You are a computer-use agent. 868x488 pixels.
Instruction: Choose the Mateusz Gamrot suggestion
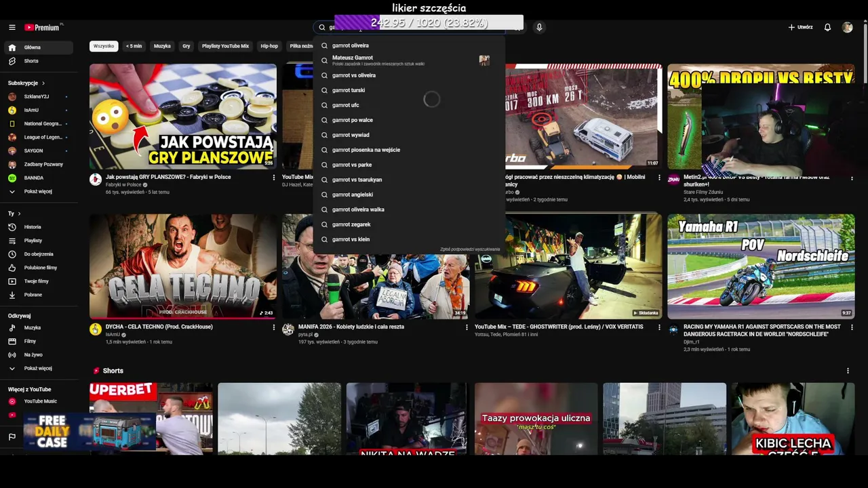pos(410,60)
